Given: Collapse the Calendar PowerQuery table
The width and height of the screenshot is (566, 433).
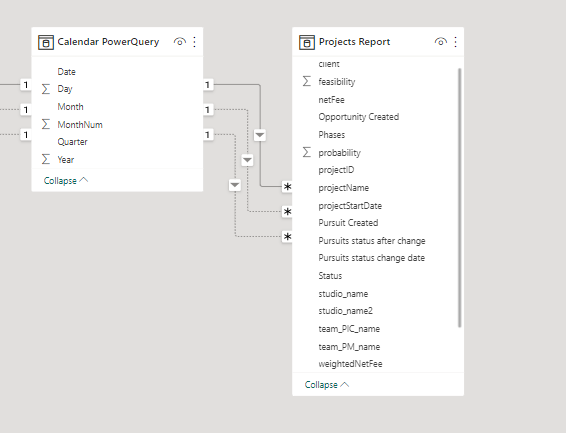Looking at the screenshot, I should tap(66, 181).
